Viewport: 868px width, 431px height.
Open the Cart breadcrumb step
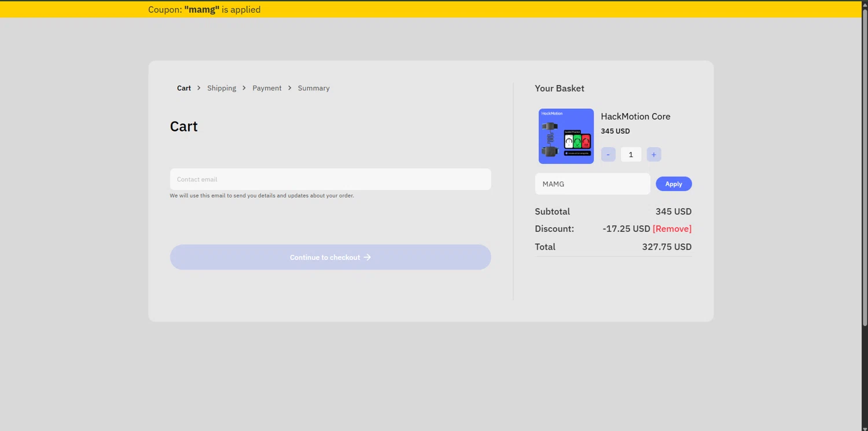(184, 88)
